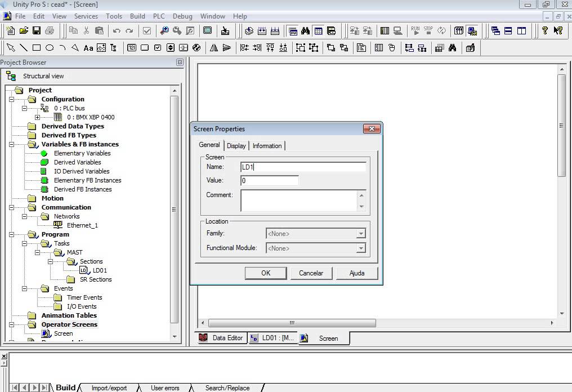Click the Zoom In magnifier icon

[164, 30]
